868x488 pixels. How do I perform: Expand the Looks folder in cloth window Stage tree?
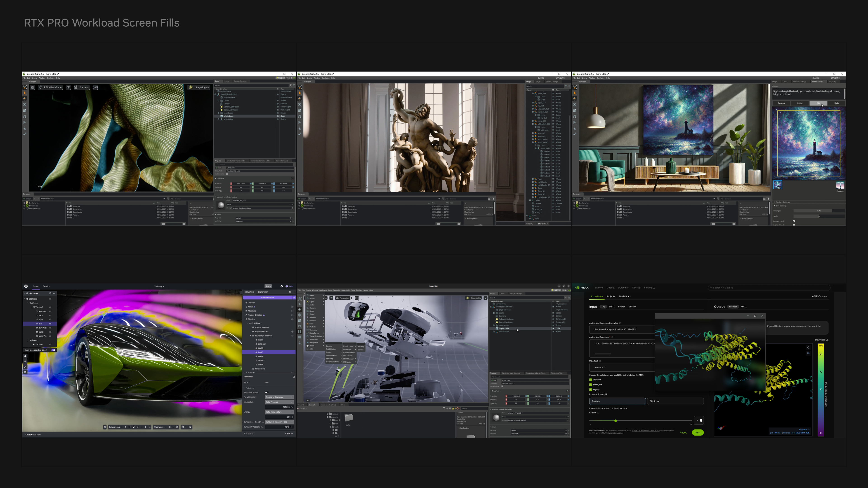click(219, 100)
